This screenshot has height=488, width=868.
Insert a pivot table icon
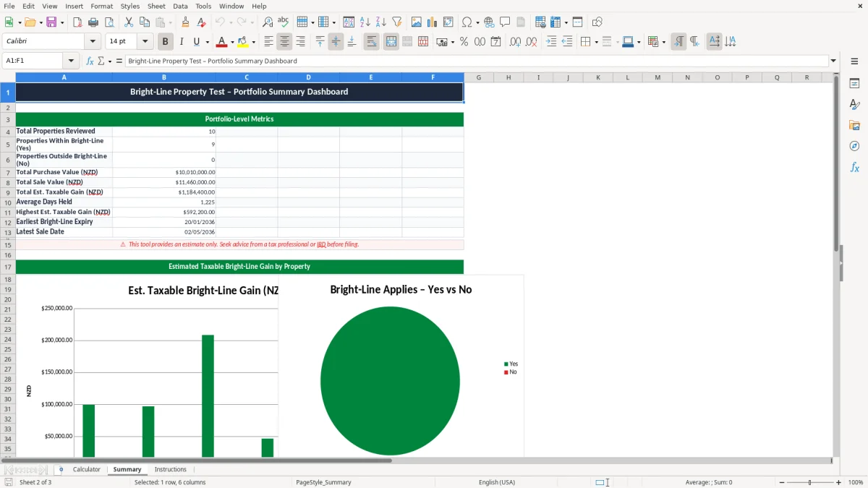click(x=448, y=22)
